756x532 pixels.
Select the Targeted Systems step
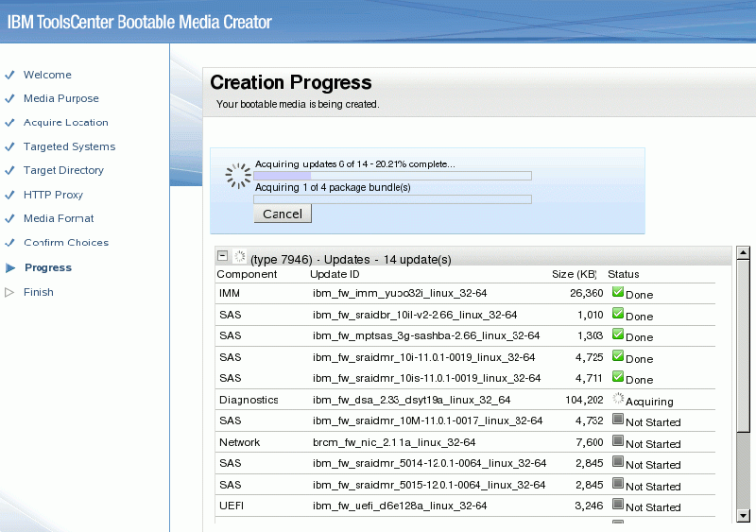pos(69,146)
